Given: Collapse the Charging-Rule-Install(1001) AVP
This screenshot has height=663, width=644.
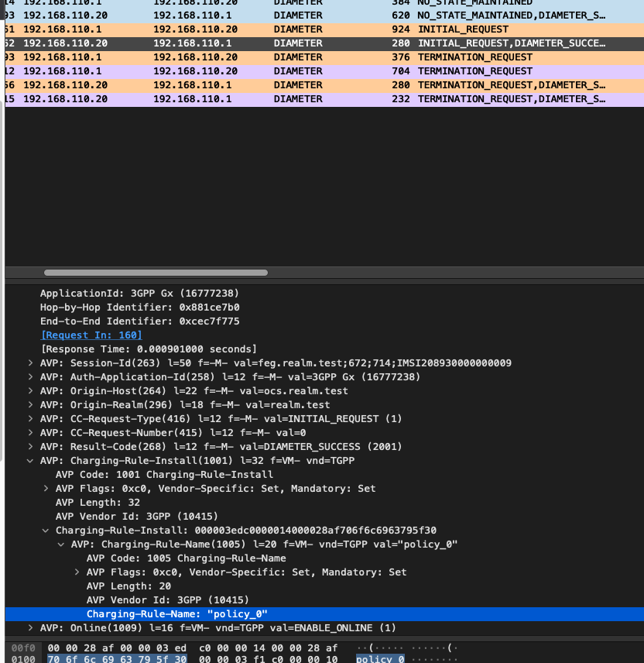Looking at the screenshot, I should pos(29,460).
